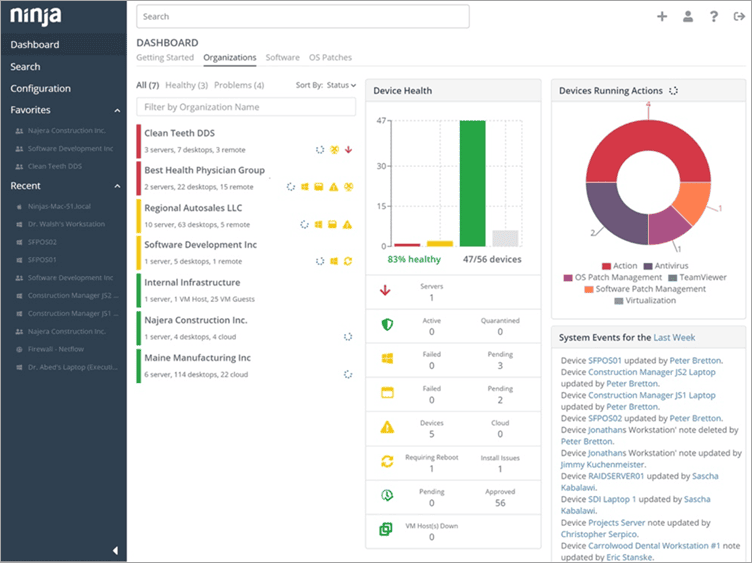Click the yellow warning triangle in Device Health
This screenshot has height=563, width=752.
click(x=387, y=427)
